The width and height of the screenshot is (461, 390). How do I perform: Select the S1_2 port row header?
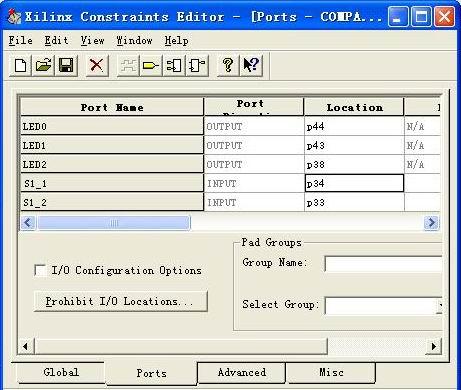[112, 202]
